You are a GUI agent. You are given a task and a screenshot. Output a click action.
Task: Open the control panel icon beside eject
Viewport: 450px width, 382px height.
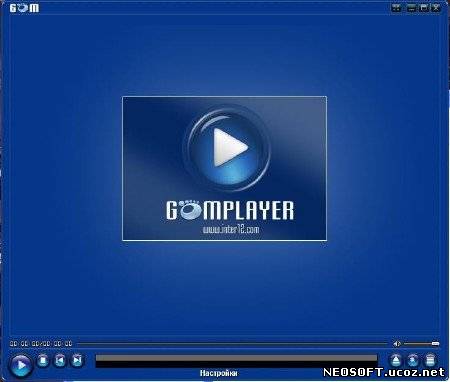click(413, 360)
